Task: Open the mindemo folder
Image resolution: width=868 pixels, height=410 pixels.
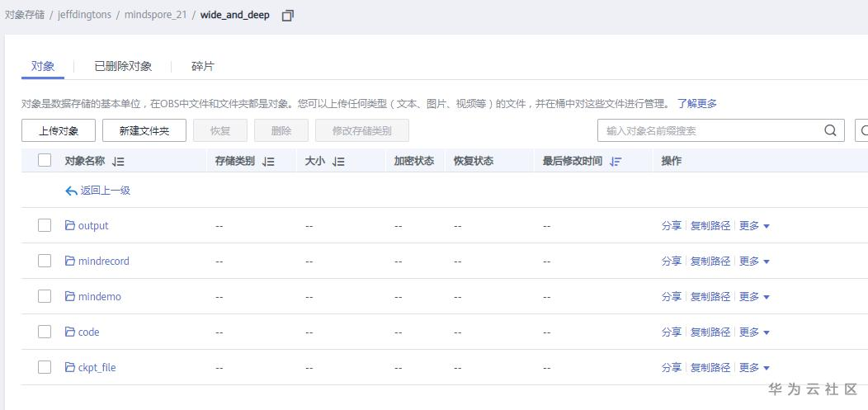Action: [100, 297]
